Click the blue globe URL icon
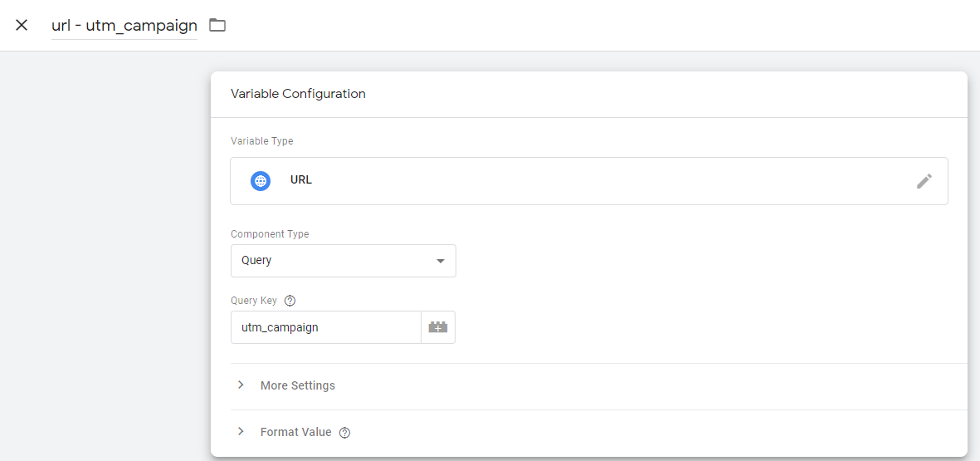 pyautogui.click(x=261, y=180)
